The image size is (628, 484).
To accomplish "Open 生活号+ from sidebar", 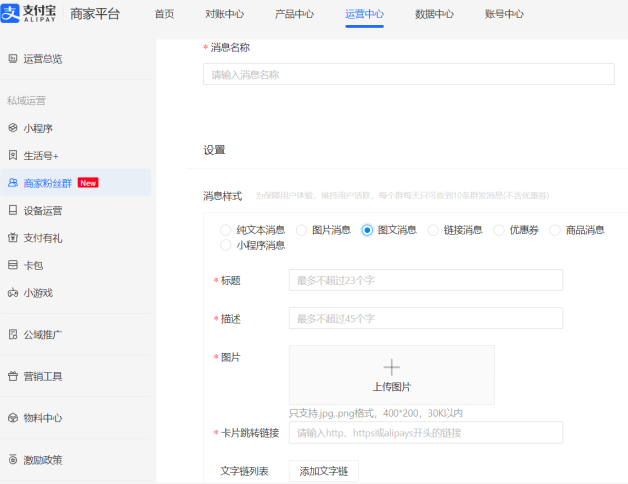I will tap(41, 156).
